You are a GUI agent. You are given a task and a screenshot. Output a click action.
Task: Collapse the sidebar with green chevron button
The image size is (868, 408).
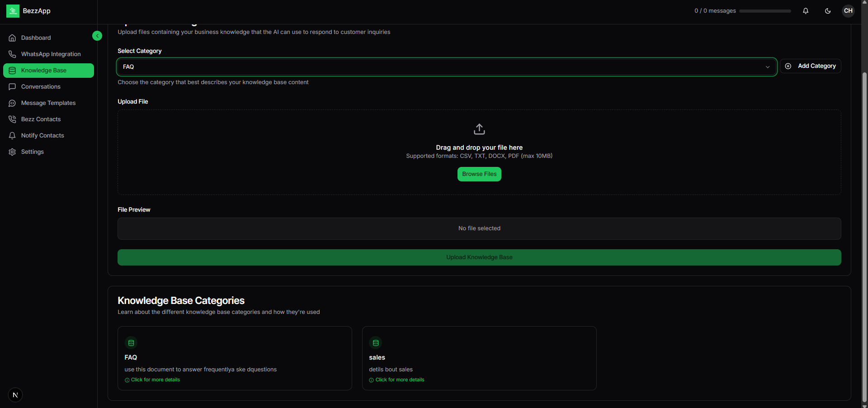97,36
